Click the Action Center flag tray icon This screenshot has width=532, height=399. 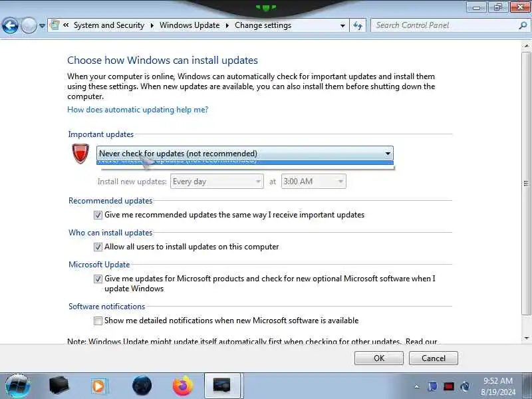tap(433, 386)
